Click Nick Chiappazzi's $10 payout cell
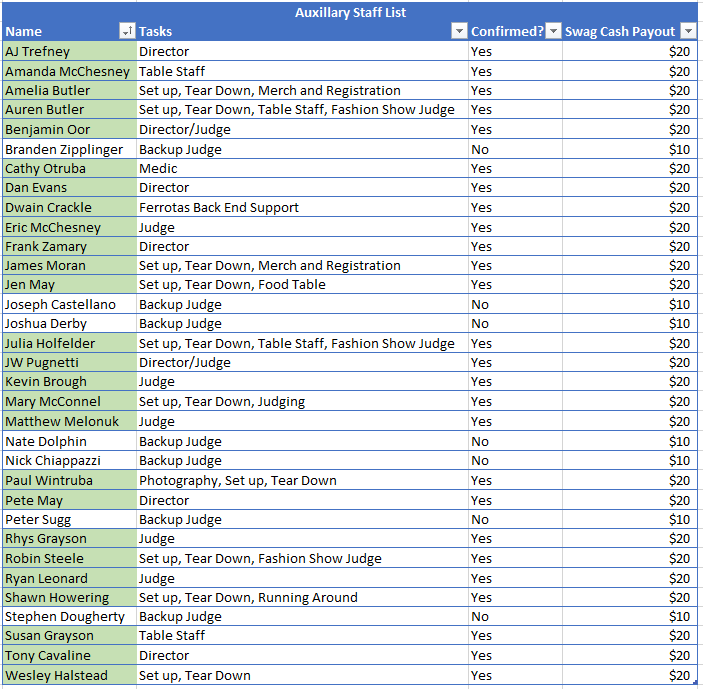 pos(630,460)
